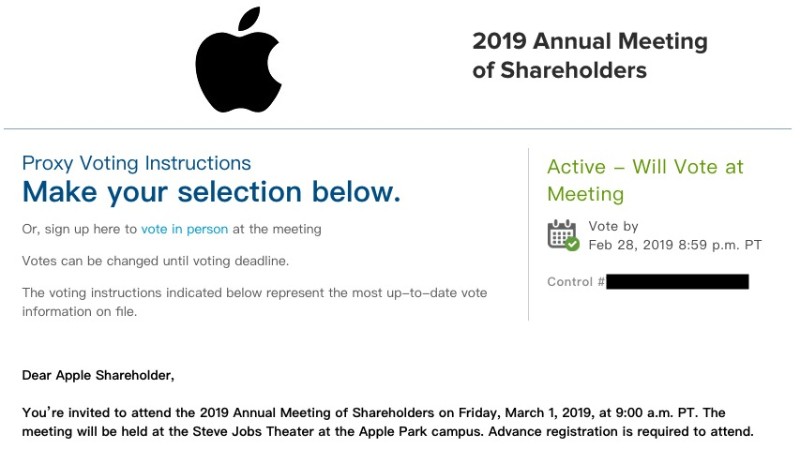The width and height of the screenshot is (800, 449).
Task: Click 'Make your selection below.' heading
Action: (211, 192)
